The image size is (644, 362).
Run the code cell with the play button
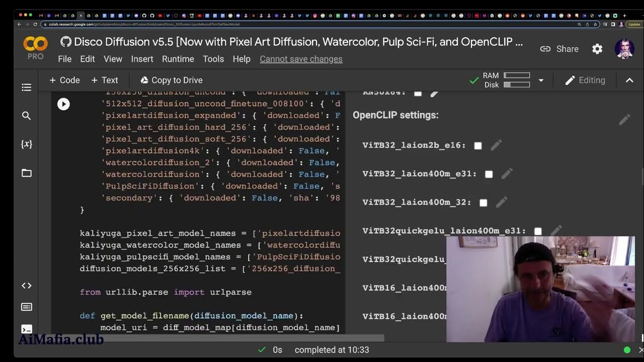tap(63, 104)
